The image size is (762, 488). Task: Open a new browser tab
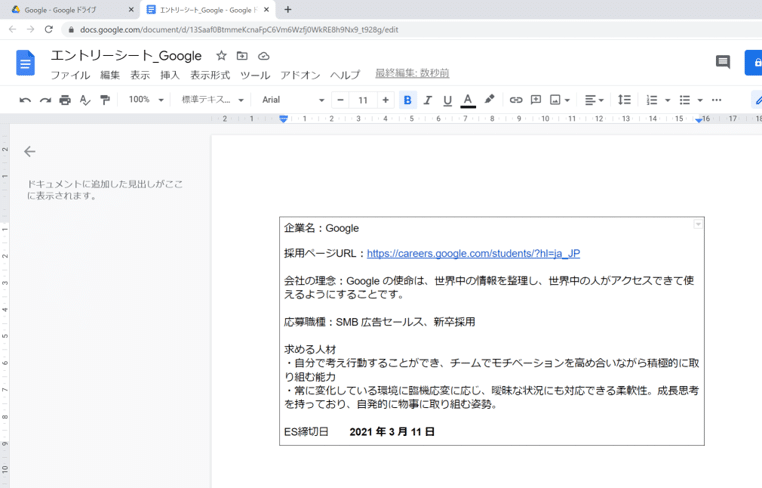coord(288,10)
